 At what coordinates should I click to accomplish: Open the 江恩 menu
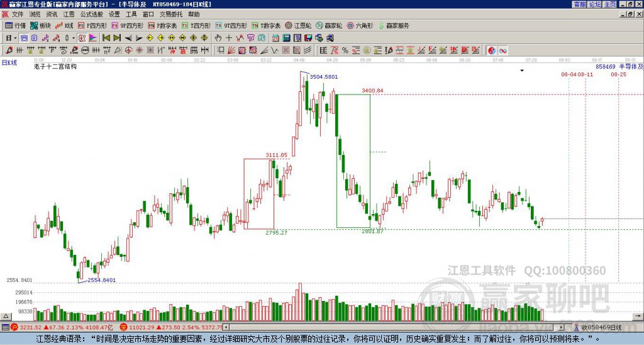tap(69, 14)
